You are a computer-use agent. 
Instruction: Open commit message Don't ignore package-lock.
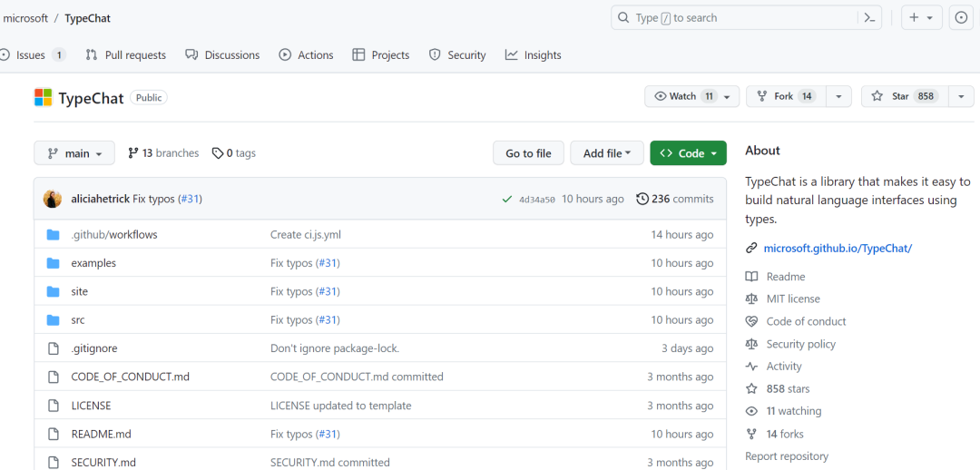click(335, 348)
